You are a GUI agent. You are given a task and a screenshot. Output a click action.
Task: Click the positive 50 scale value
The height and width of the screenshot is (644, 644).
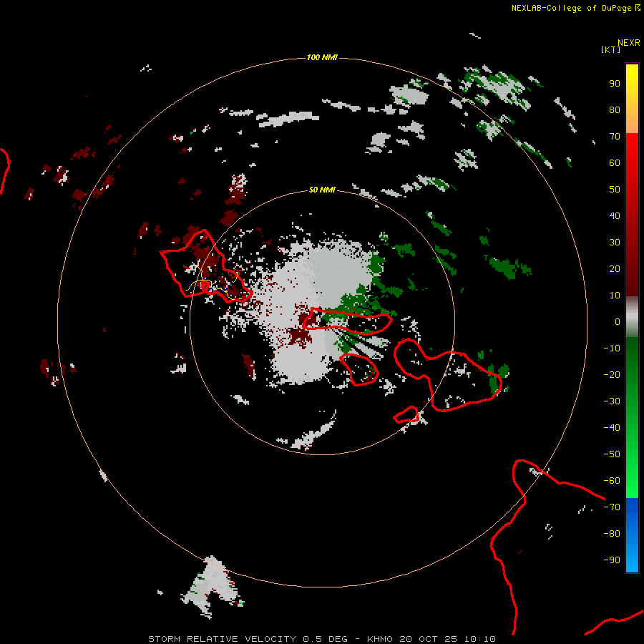pos(615,190)
